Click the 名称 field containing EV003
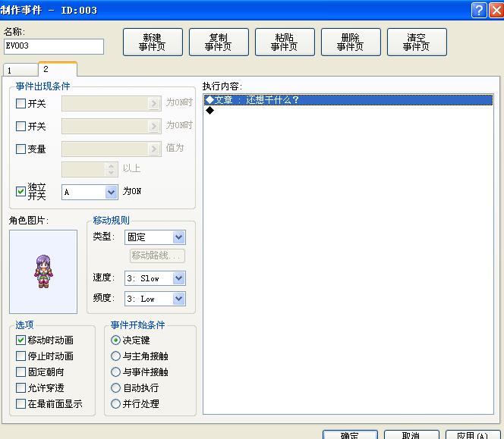This screenshot has height=439, width=504. tap(54, 46)
